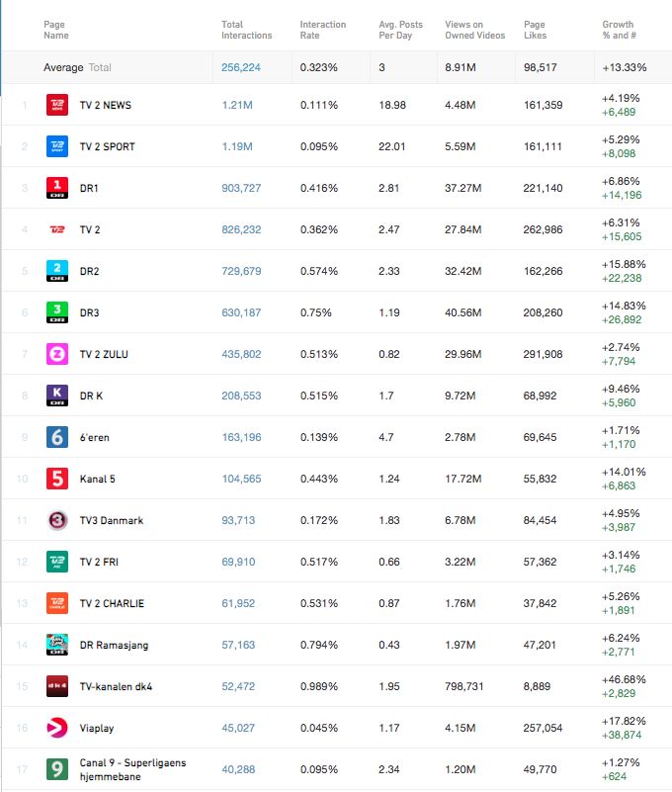This screenshot has height=792, width=672.
Task: Sort by Page Likes column header
Action: 535,30
